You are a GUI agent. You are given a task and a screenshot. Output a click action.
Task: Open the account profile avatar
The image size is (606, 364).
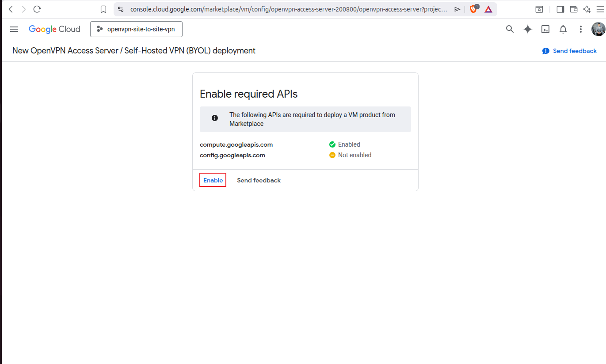coord(598,29)
